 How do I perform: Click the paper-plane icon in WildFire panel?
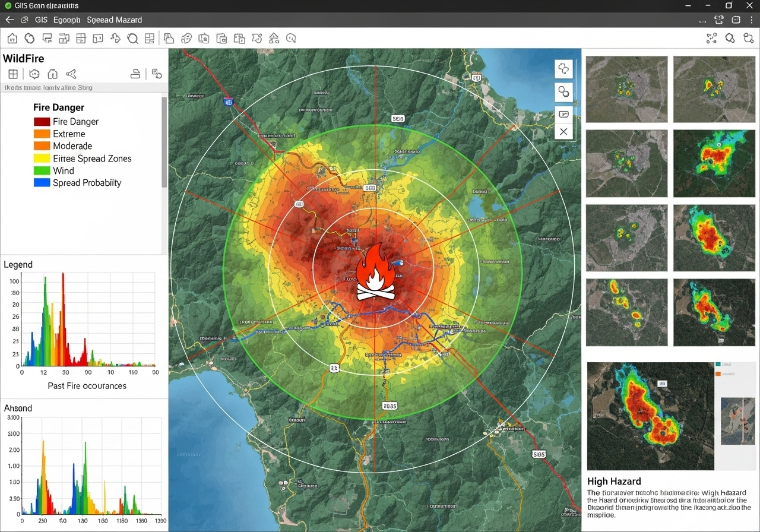click(x=71, y=74)
